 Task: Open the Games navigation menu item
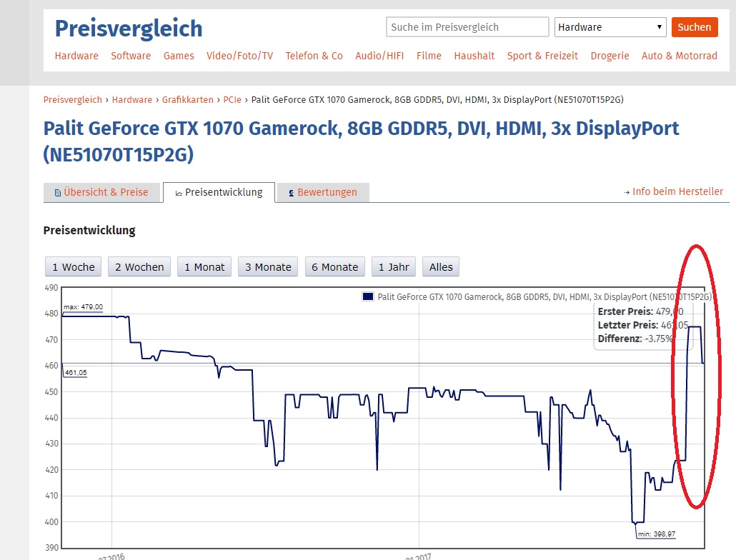(179, 56)
